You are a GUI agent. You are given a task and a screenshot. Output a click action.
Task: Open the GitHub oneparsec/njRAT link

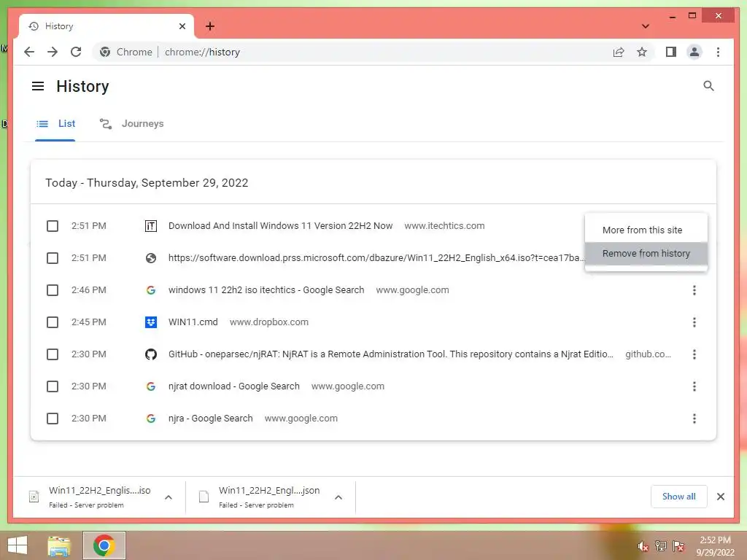click(391, 354)
